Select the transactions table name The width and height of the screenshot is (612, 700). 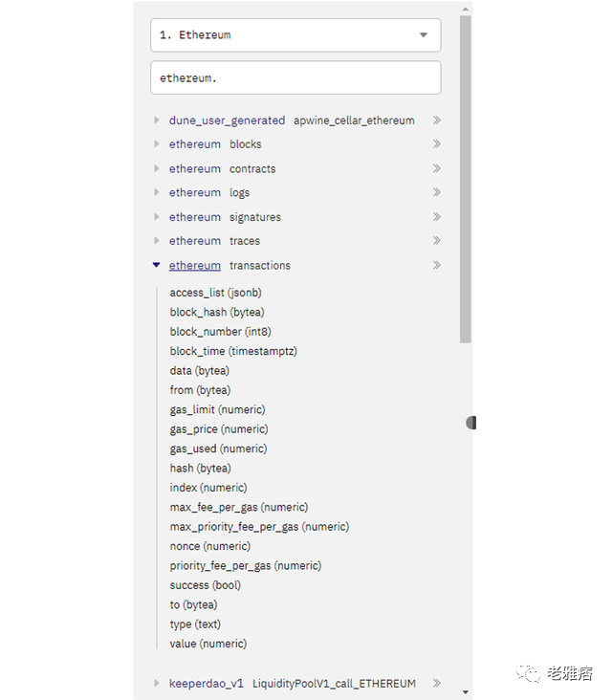click(x=260, y=265)
